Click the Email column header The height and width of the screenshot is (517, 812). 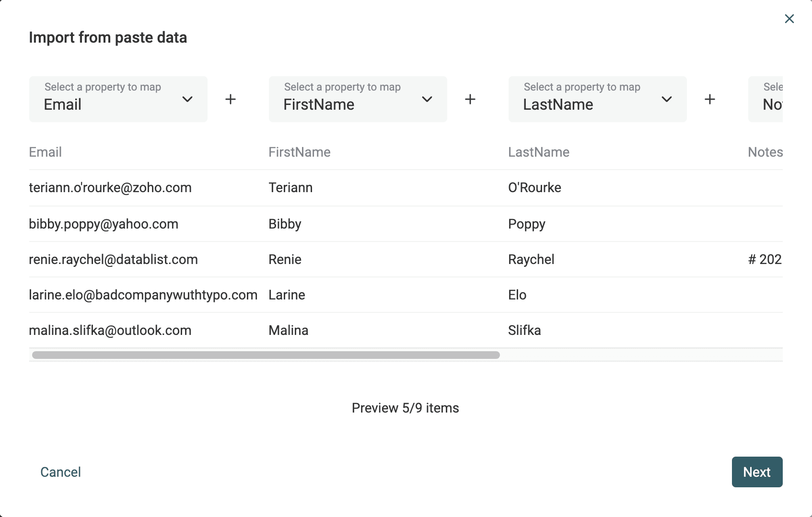point(46,152)
